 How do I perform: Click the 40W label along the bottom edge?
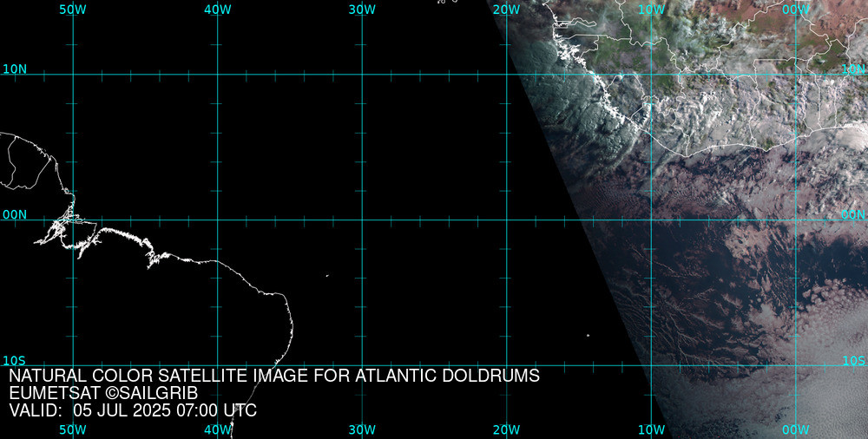218,429
